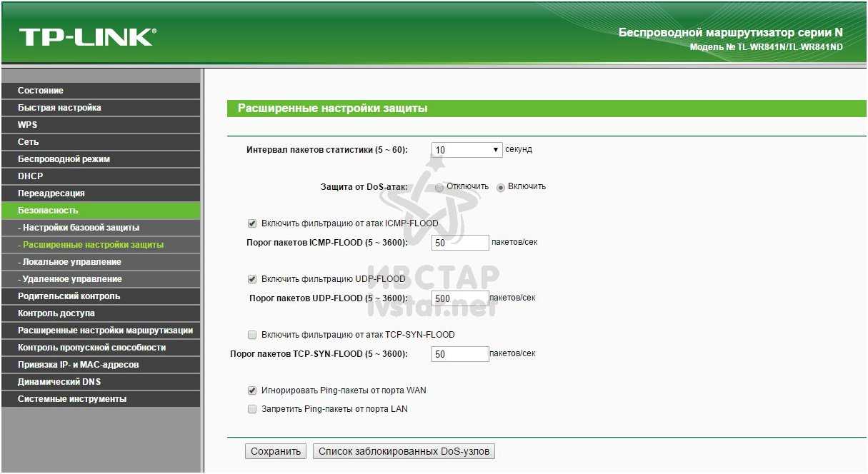Select the Включить DoS protection radio button
Image resolution: width=868 pixels, height=474 pixels.
(x=501, y=187)
